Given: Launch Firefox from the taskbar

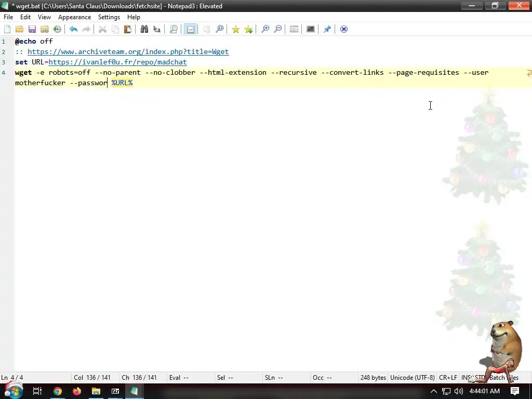Looking at the screenshot, I should (77, 391).
